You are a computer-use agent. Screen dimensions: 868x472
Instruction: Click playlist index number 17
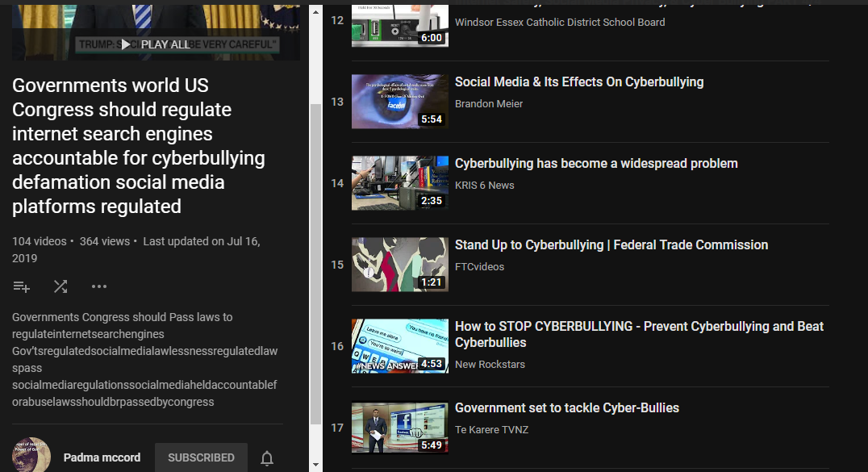point(337,428)
